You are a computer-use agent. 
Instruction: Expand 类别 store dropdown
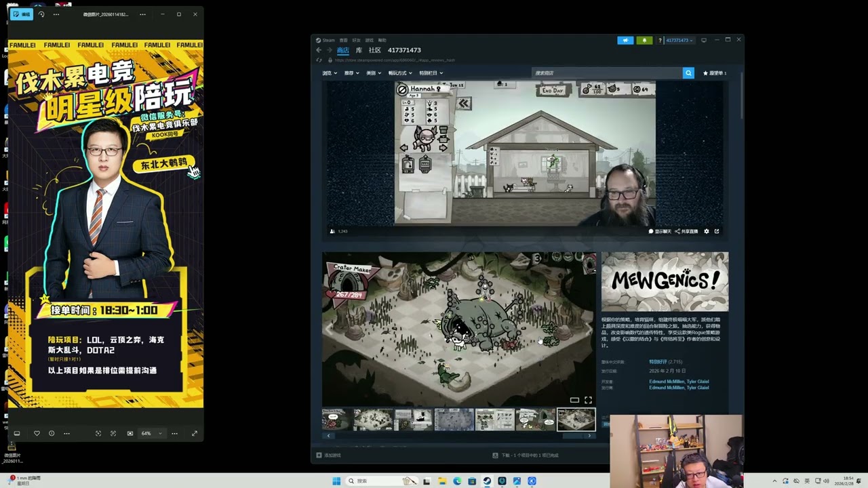pos(374,73)
